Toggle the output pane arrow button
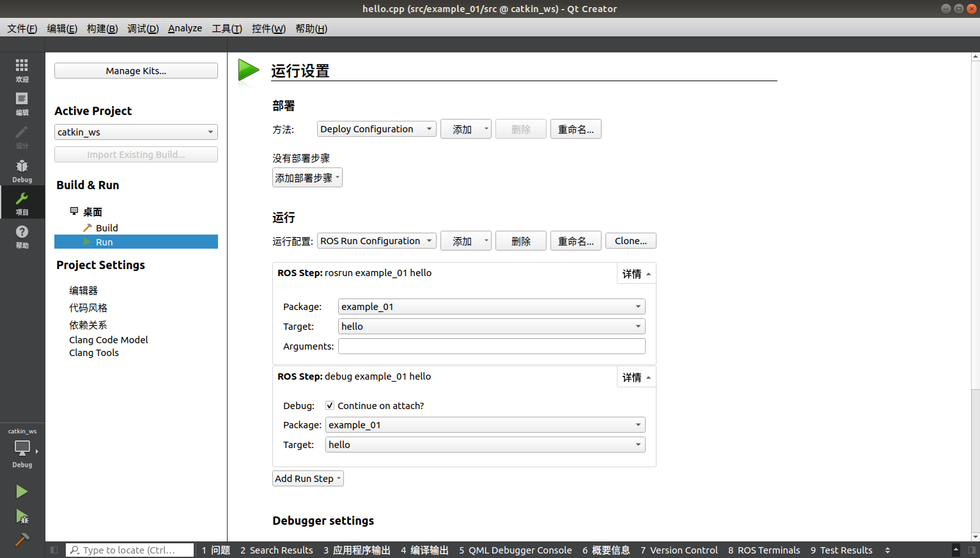 956,550
